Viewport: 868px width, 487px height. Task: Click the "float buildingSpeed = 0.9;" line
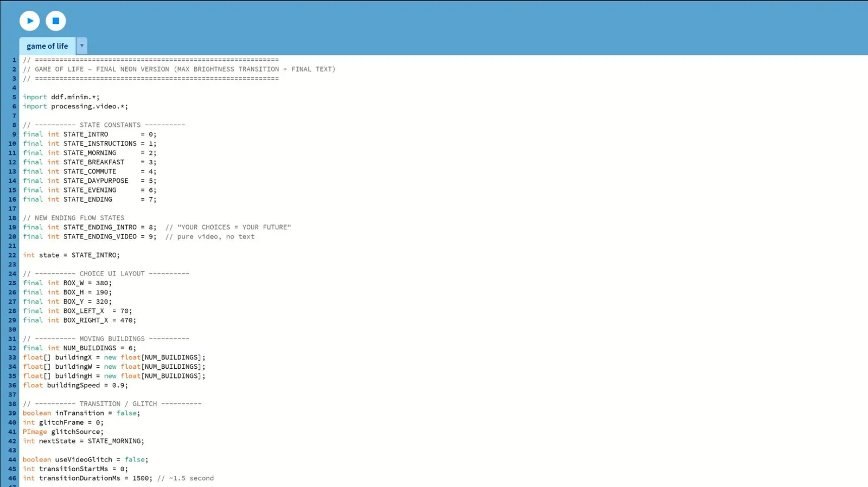pos(75,385)
